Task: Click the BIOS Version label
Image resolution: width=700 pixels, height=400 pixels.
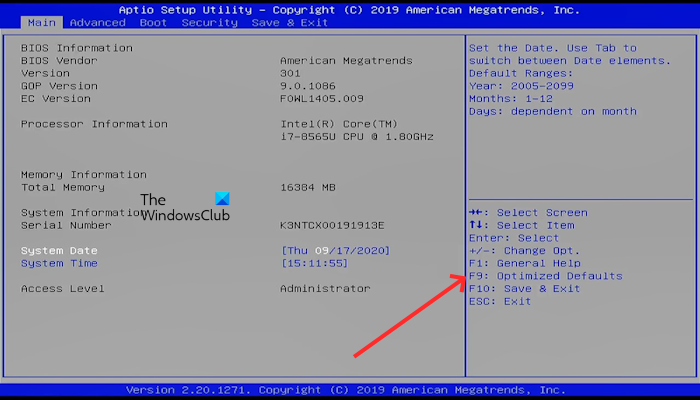Action: pyautogui.click(x=45, y=73)
